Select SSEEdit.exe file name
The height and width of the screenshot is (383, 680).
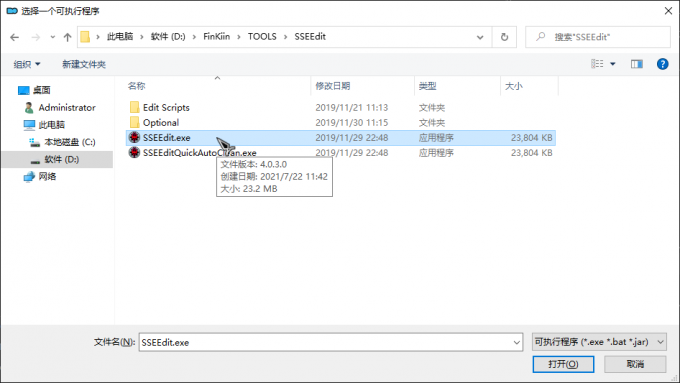(x=167, y=138)
